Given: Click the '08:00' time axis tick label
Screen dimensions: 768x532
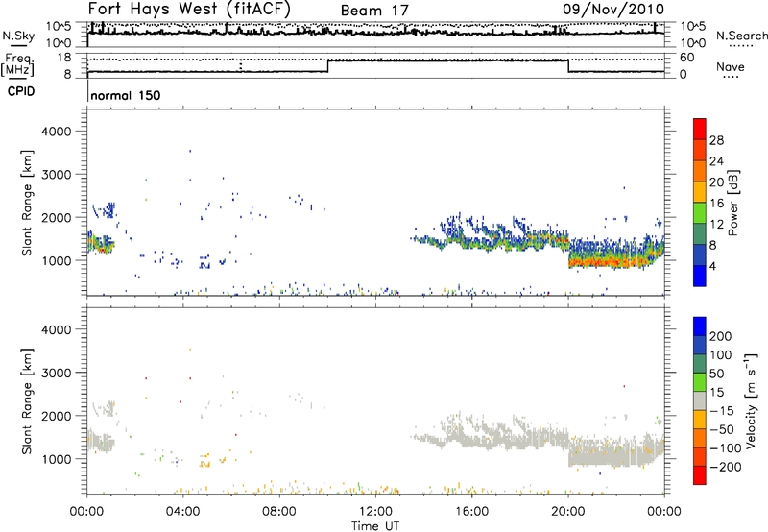Looking at the screenshot, I should pyautogui.click(x=279, y=512).
